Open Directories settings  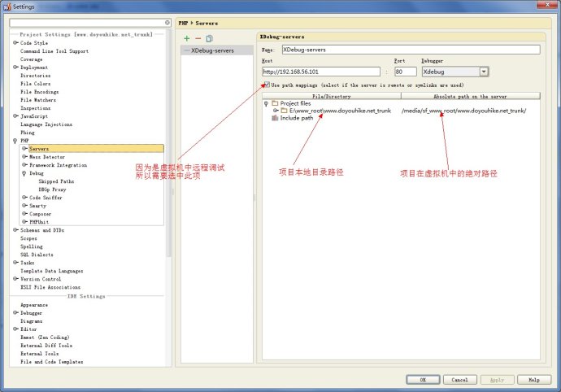36,76
